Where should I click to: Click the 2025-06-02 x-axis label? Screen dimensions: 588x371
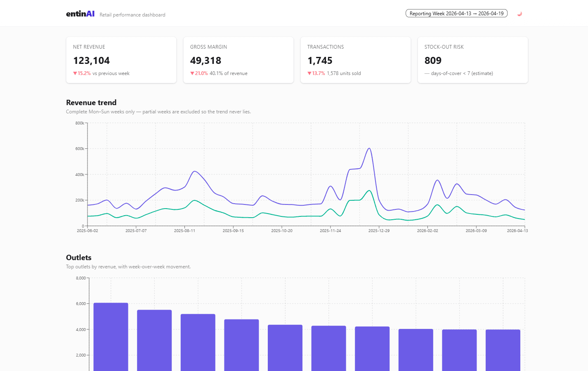[87, 231]
